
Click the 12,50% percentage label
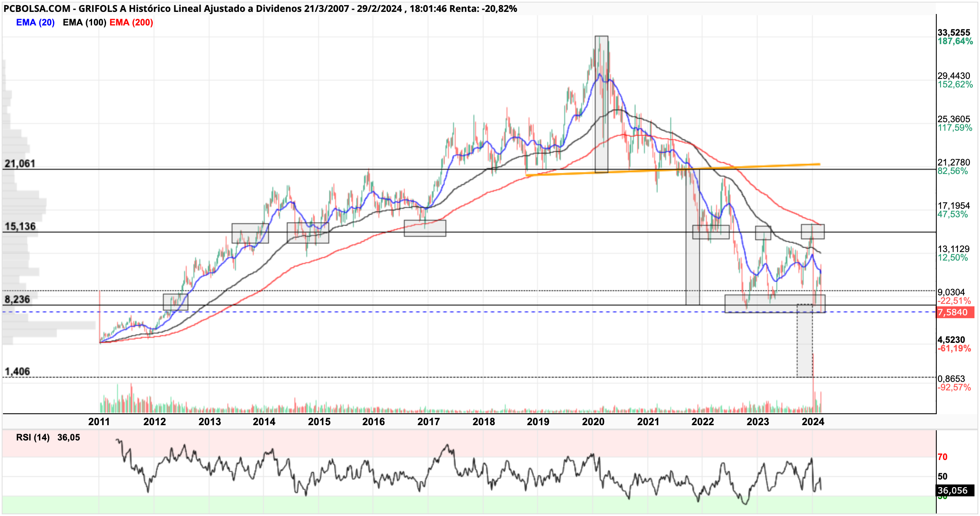coord(953,258)
